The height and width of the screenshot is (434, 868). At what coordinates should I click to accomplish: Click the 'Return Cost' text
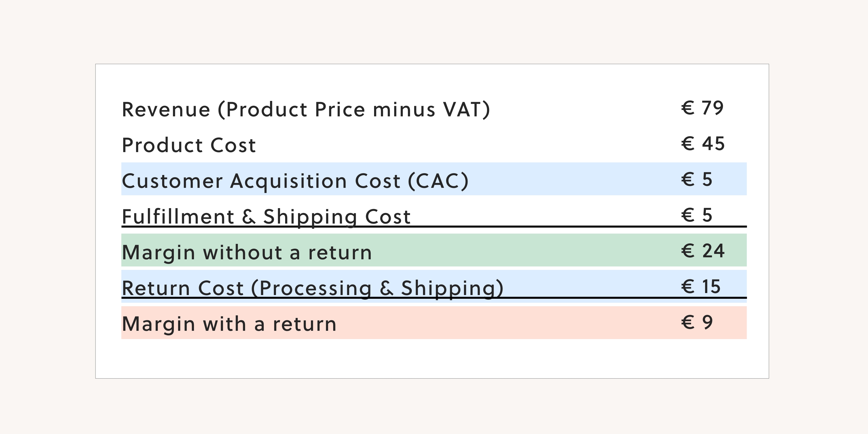point(183,288)
